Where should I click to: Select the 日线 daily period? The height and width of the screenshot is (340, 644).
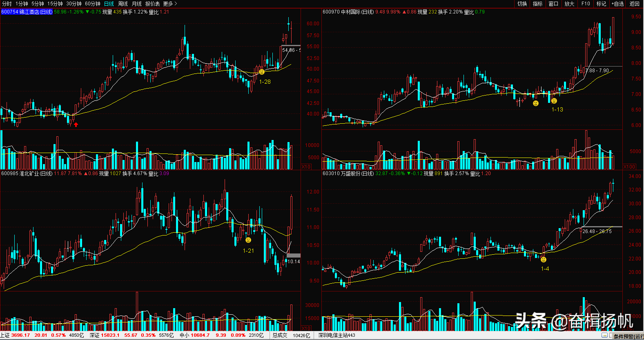tap(109, 4)
